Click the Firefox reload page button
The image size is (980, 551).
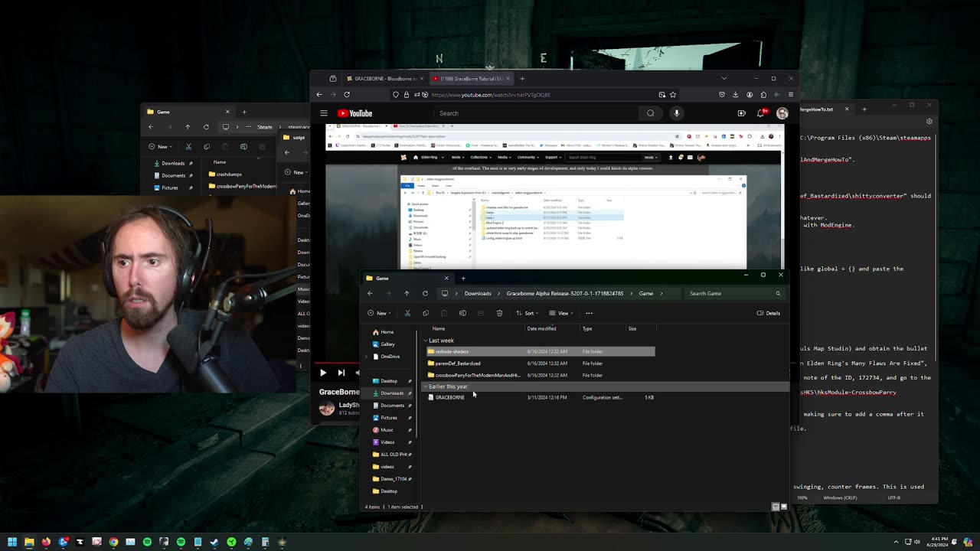click(x=347, y=94)
